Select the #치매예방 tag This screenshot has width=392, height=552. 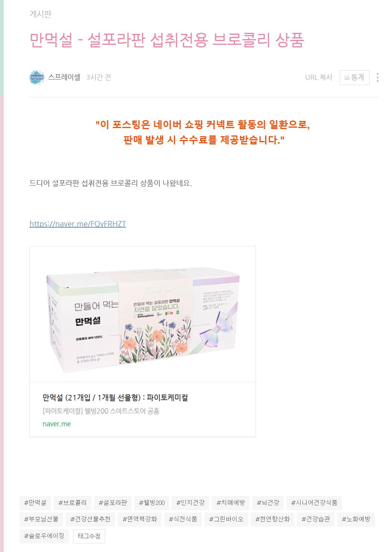tap(231, 503)
